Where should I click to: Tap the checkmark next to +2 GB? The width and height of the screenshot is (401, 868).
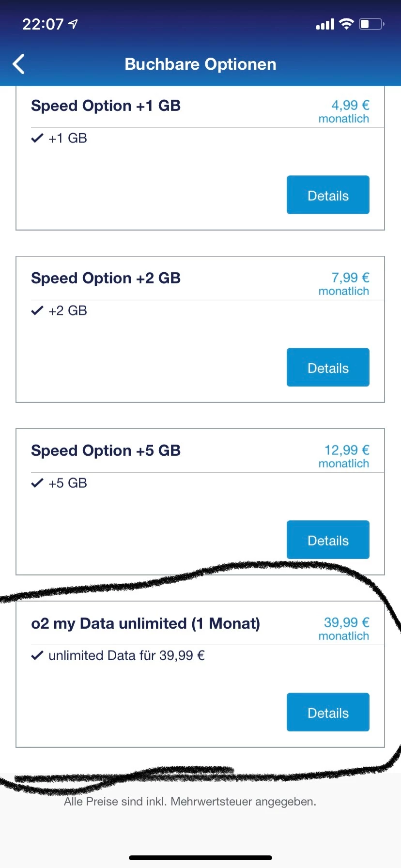pyautogui.click(x=37, y=311)
